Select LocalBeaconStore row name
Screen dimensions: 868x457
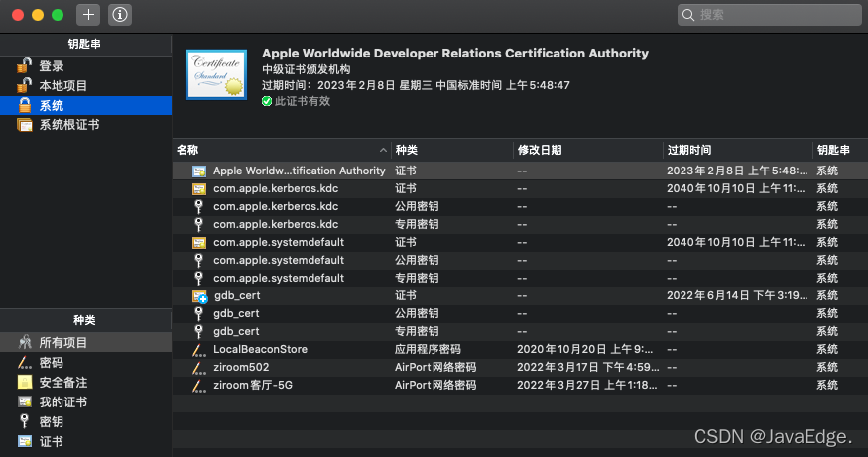point(260,349)
